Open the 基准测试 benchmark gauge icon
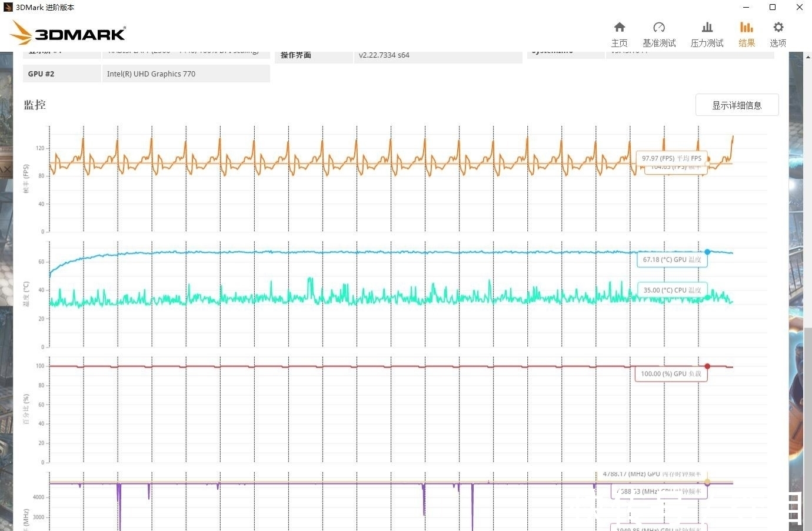This screenshot has height=531, width=812. click(659, 27)
